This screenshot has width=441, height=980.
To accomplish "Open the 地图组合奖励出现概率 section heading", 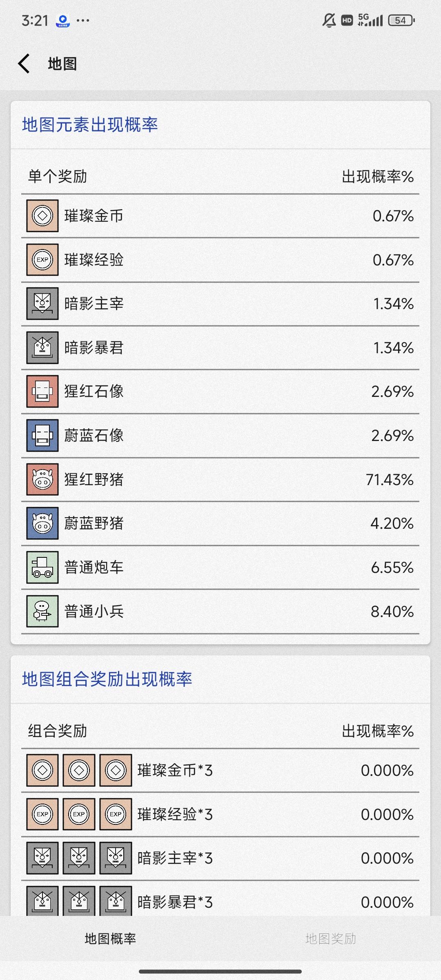I will pos(107,679).
